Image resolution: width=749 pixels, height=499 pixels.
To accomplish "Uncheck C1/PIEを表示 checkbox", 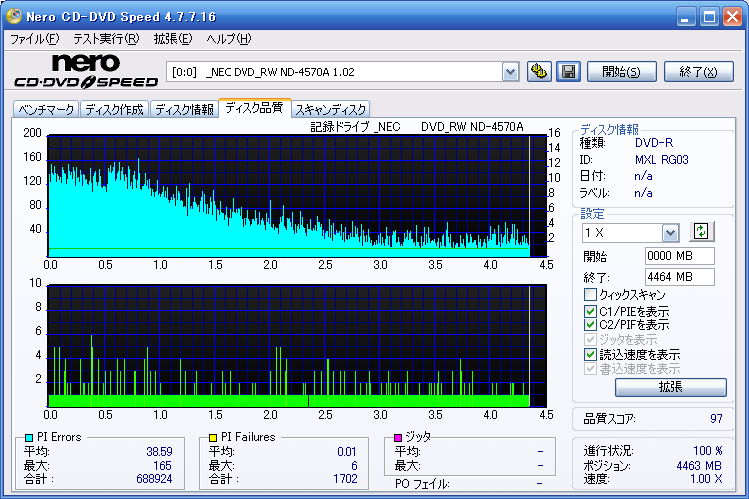I will tap(590, 311).
